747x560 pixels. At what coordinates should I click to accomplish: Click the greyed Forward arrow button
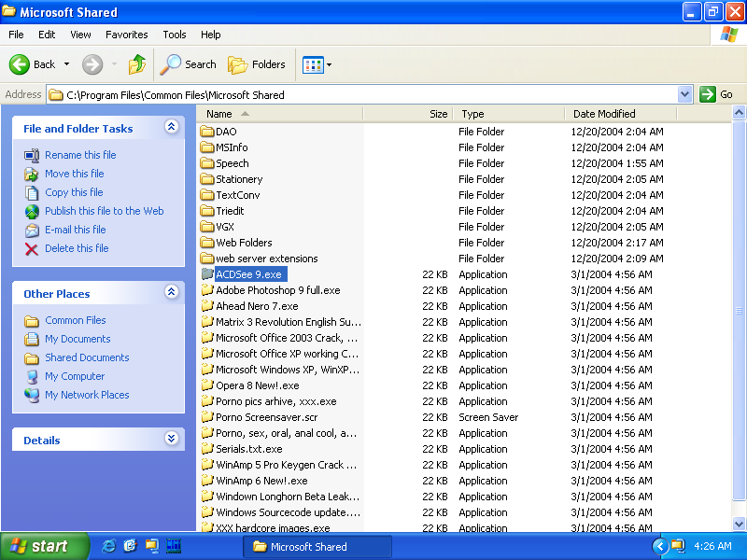click(x=92, y=64)
